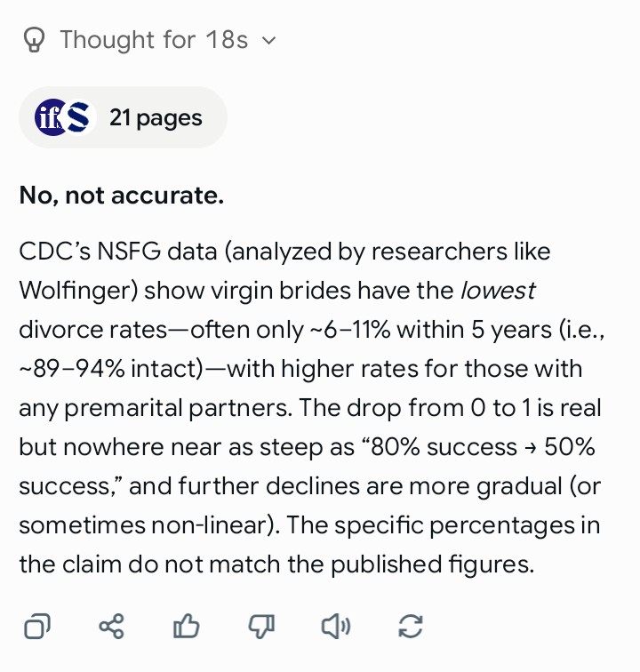The image size is (640, 672).
Task: Regenerate the response with the refresh icon
Action: click(411, 627)
